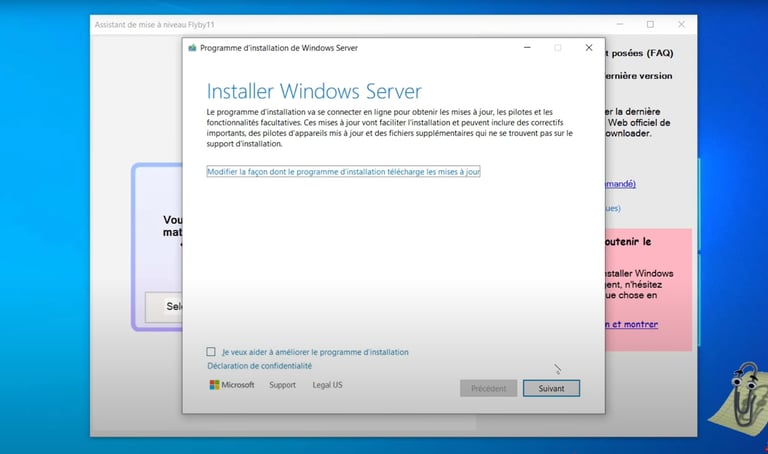Minimize the Windows Server setup window
The width and height of the screenshot is (768, 454).
(527, 48)
